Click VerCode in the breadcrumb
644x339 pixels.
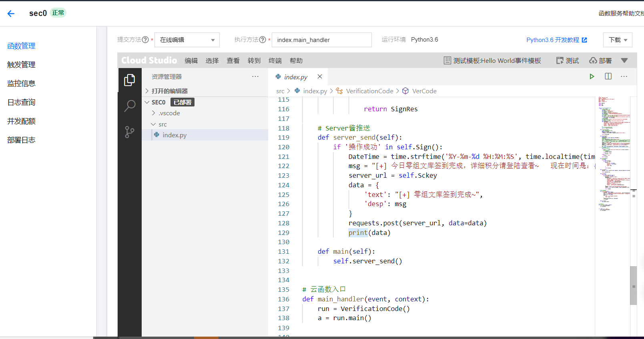[x=424, y=91]
